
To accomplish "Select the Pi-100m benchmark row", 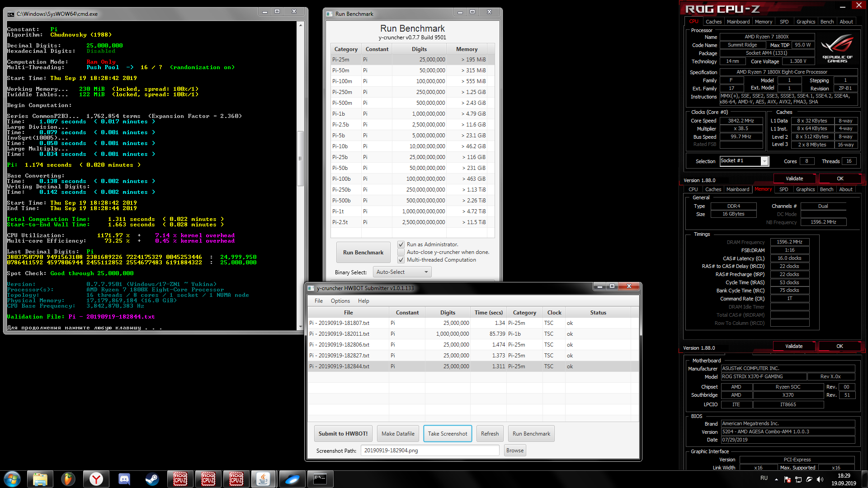I will coord(412,81).
